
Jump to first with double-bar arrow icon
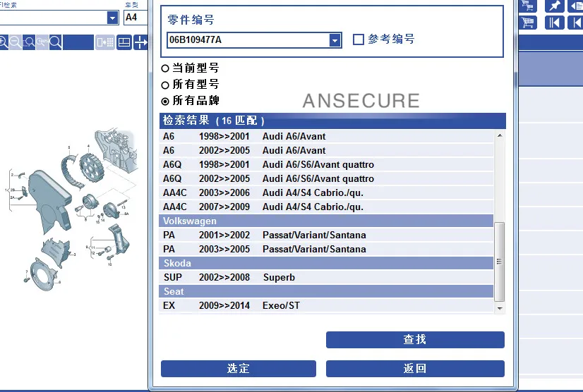click(x=554, y=23)
